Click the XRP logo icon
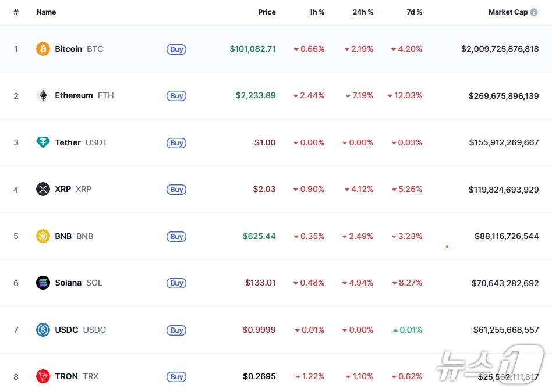The width and height of the screenshot is (552, 392). point(43,189)
